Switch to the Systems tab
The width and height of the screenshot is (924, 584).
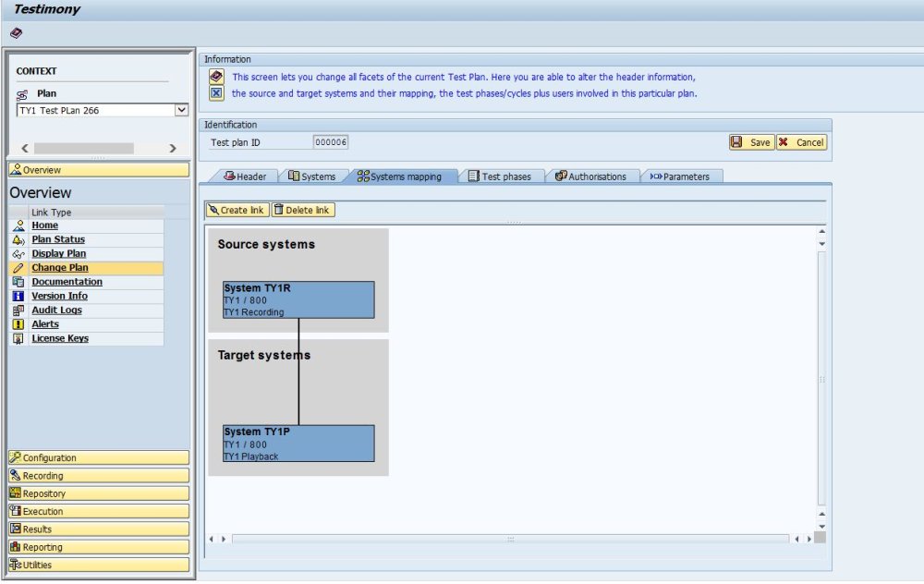311,176
